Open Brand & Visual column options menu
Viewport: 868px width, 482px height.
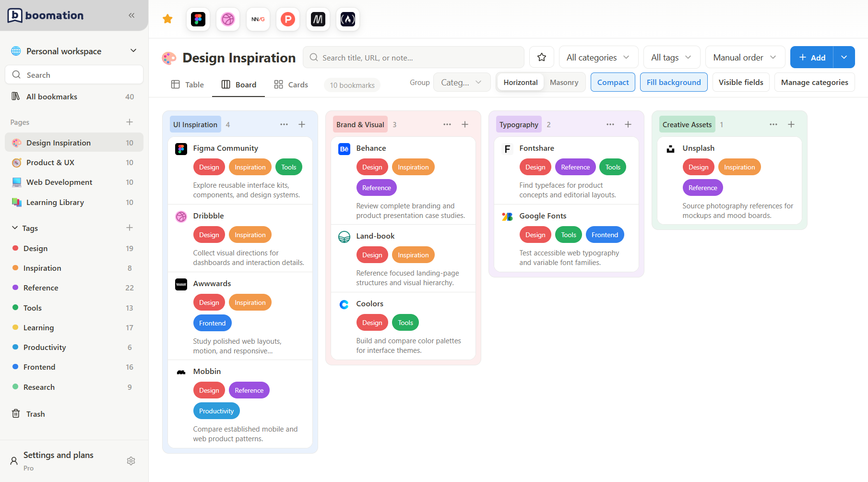point(447,124)
